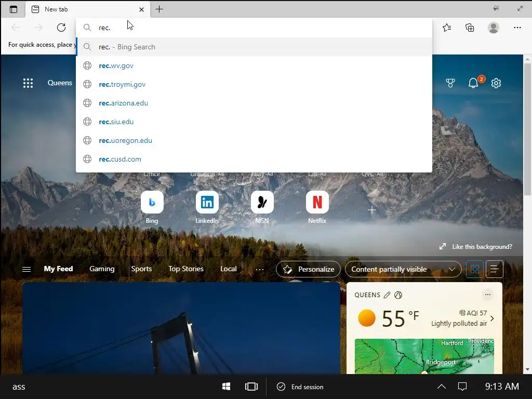
Task: Open the feed hamburger menu icon
Action: (26, 269)
